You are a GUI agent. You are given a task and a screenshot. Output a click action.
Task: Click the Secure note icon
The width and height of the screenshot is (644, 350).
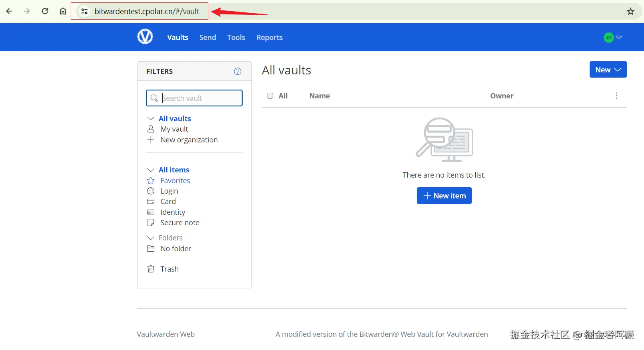(x=151, y=223)
